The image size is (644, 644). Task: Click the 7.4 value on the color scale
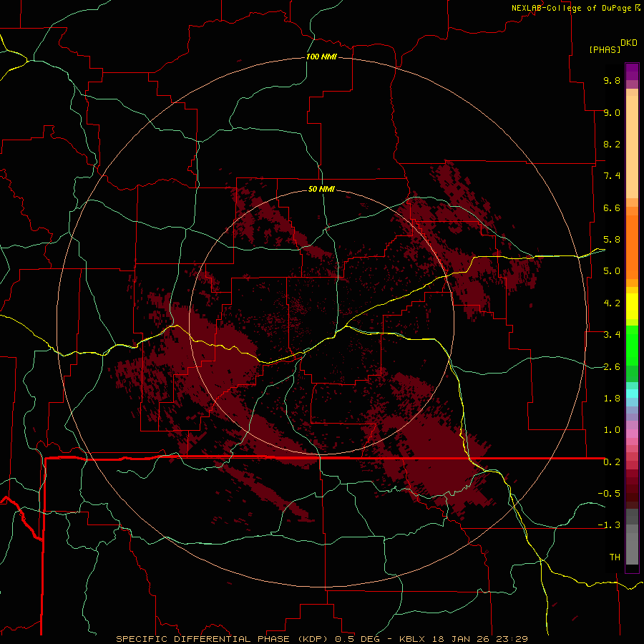(x=612, y=176)
